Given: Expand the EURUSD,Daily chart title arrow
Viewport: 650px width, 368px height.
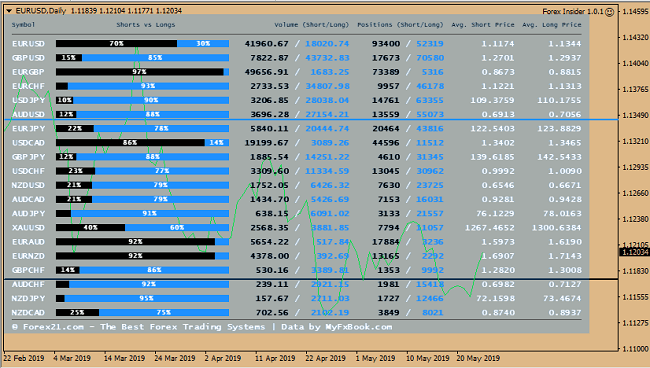Looking at the screenshot, I should (x=9, y=11).
